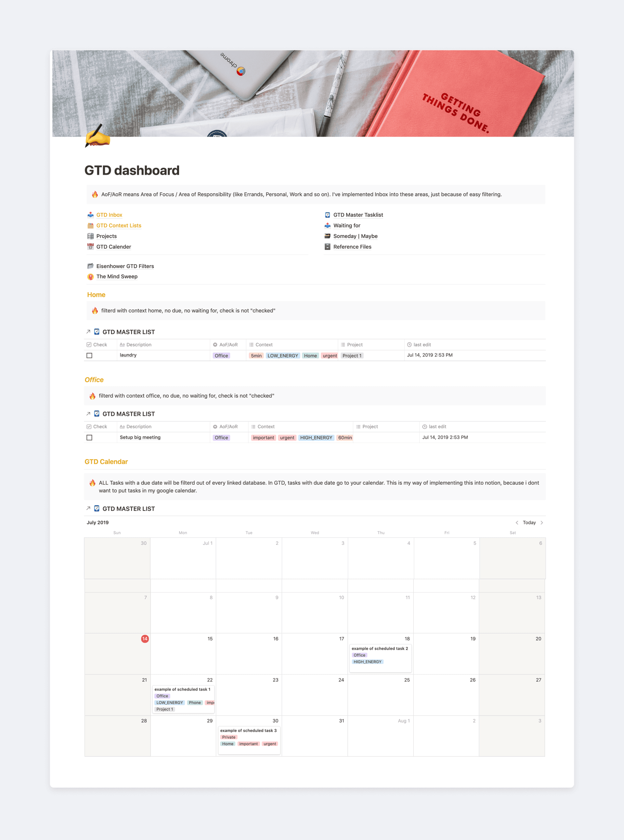Click the page cover image
This screenshot has width=624, height=840.
(313, 93)
